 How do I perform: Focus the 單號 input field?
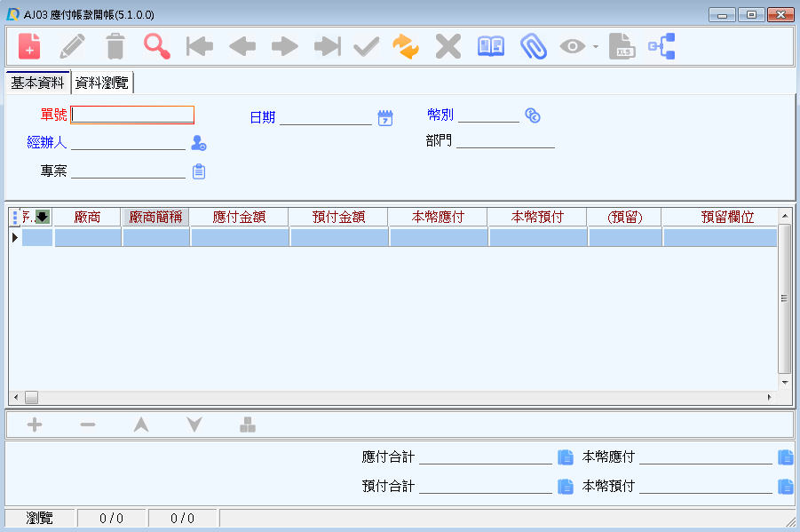132,115
